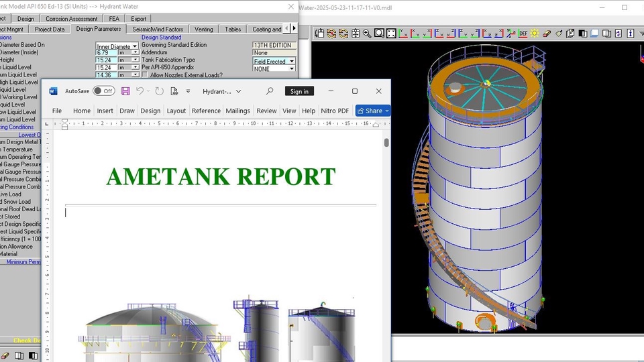
Task: Click the Undo arrow in Word
Action: pyautogui.click(x=140, y=91)
